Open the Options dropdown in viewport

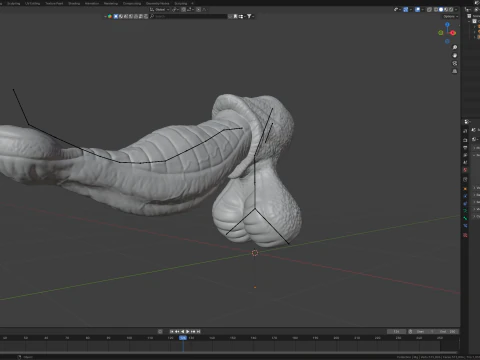[451, 16]
